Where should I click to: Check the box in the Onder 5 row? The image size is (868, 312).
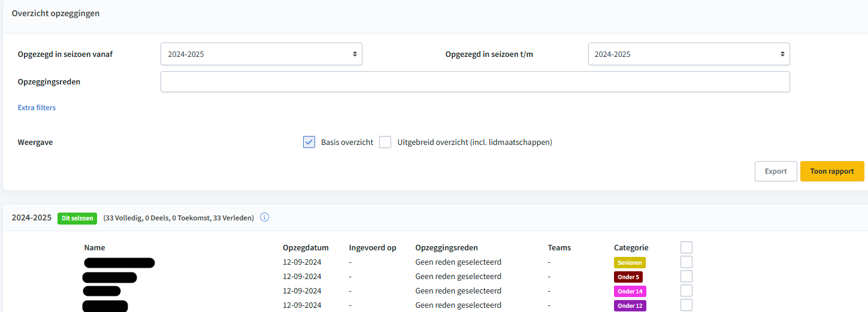pos(686,276)
